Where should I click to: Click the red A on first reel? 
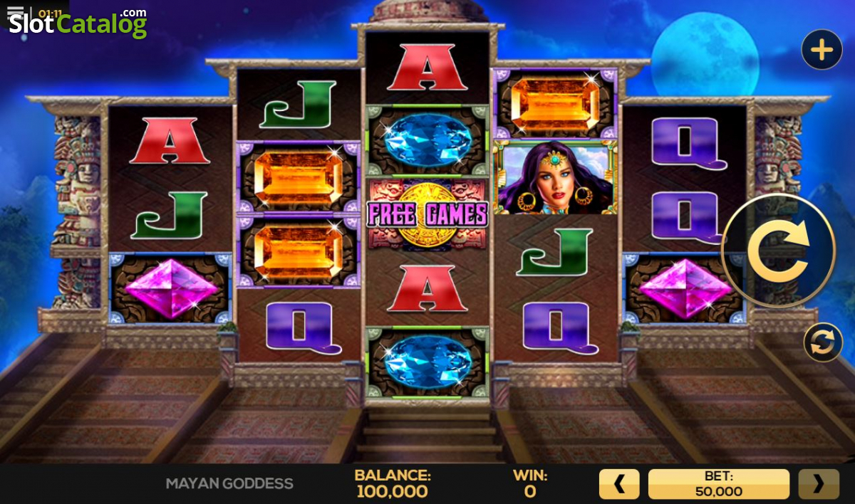coord(170,141)
